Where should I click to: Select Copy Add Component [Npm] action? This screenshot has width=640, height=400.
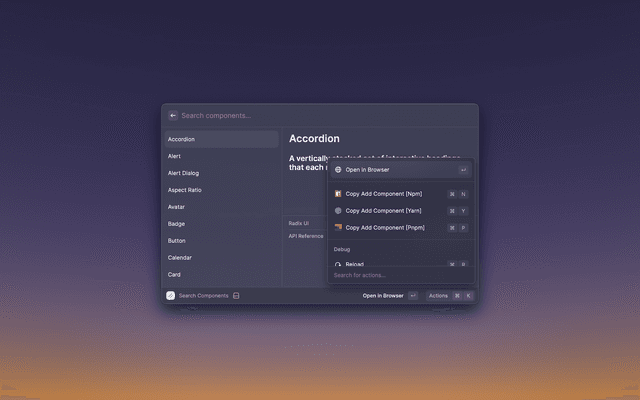pos(384,194)
